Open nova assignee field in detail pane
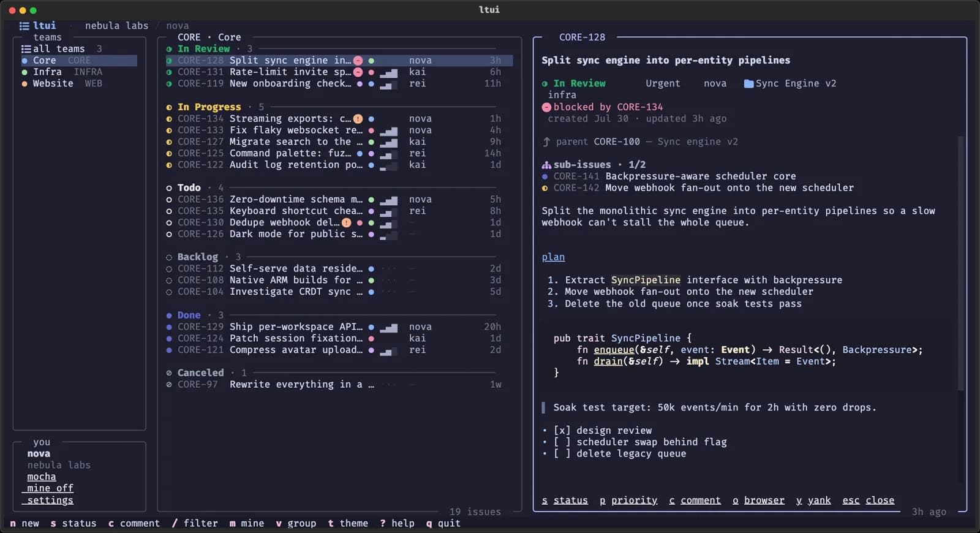Viewport: 980px width, 533px height. 715,84
